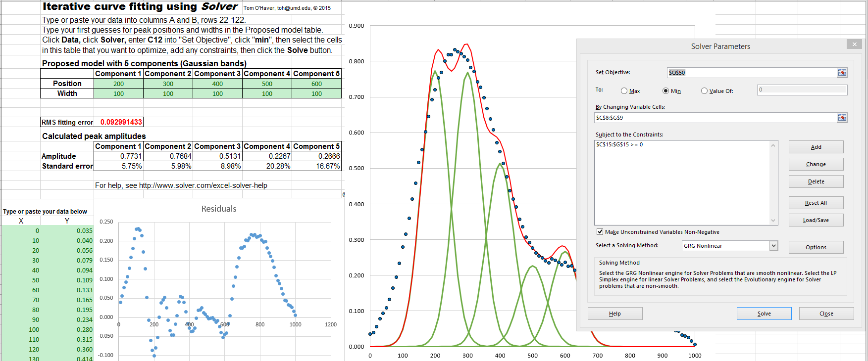The width and height of the screenshot is (868, 361).
Task: Choose the Value Of radio option
Action: click(x=704, y=91)
